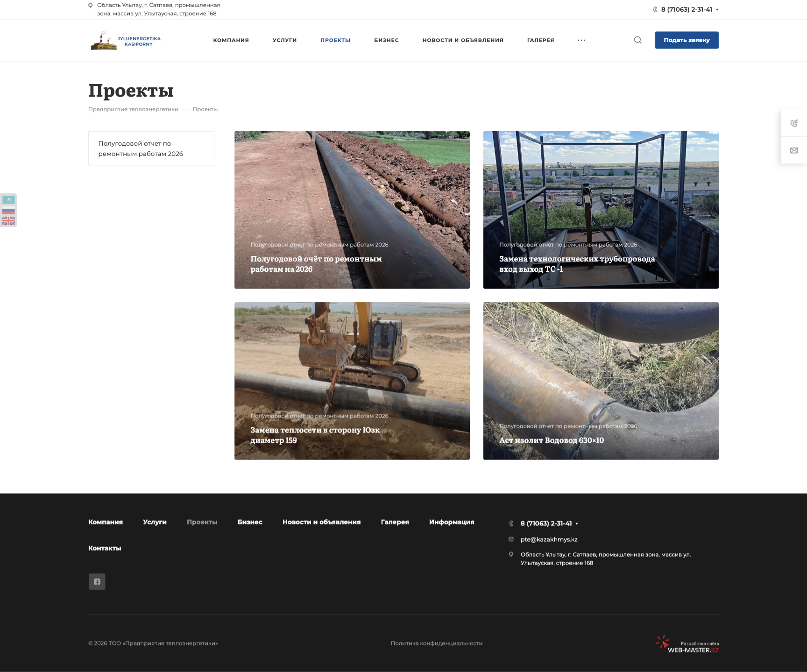
Task: Expand the header phone number dropdown arrow
Action: pos(717,10)
